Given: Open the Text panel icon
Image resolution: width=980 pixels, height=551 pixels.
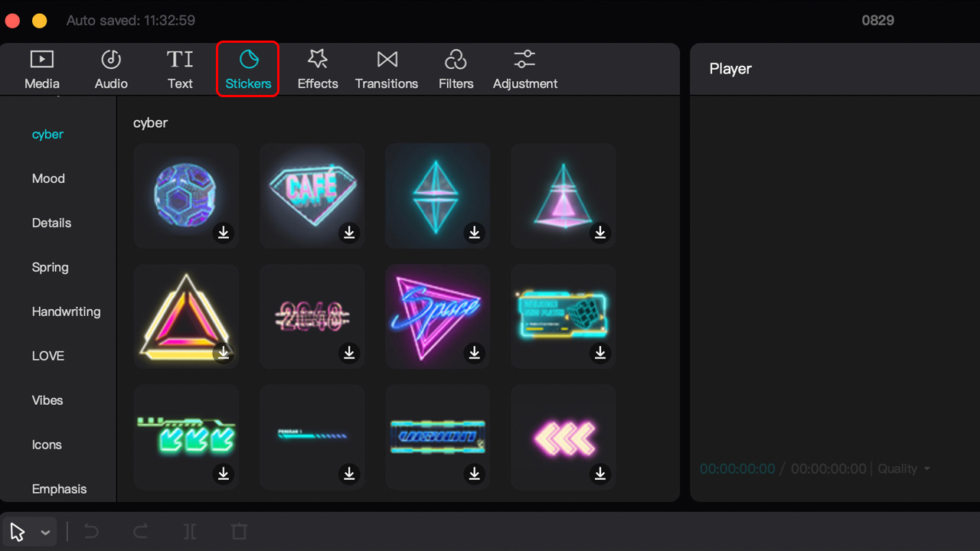Looking at the screenshot, I should pyautogui.click(x=180, y=59).
